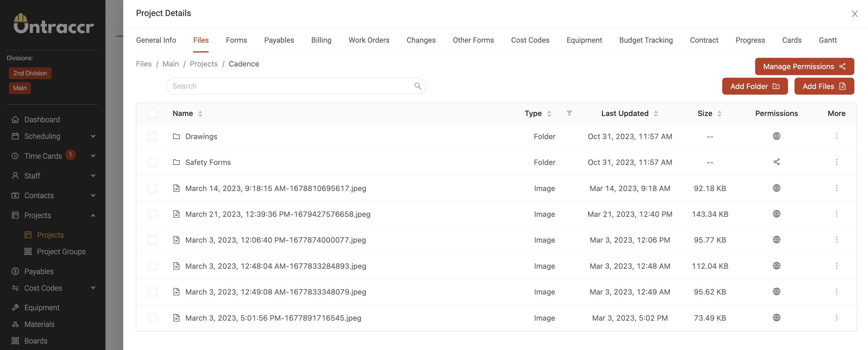Select checkbox for 12:48:04 AM jpeg

[152, 266]
